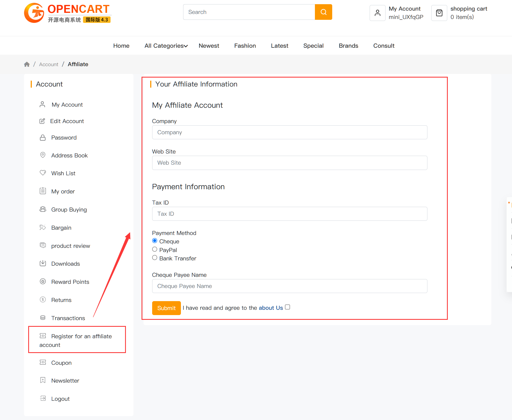Viewport: 512px width, 420px height.
Task: Expand the All Categories dropdown
Action: click(x=166, y=46)
